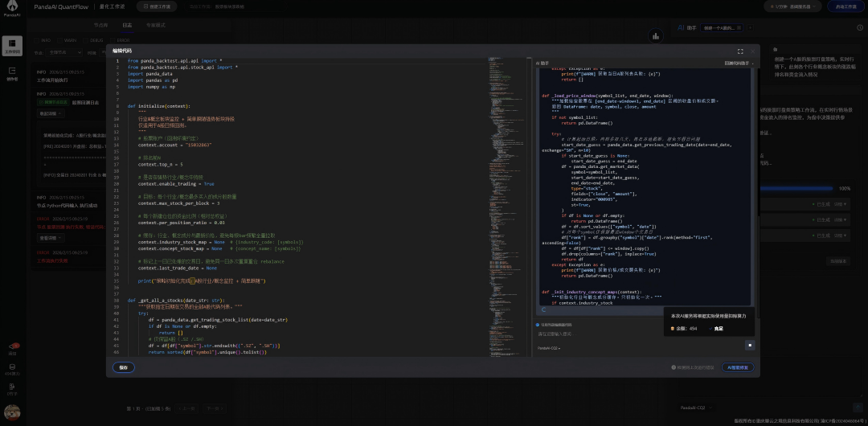Screen dimensions: 868x426
Task: Open PandaAI-CQ2 model dropdown in editor
Action: pyautogui.click(x=549, y=349)
